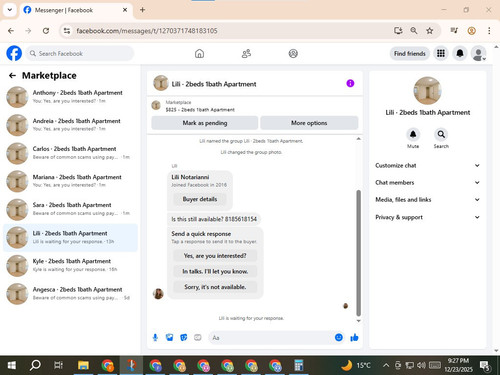Screen dimensions: 500x375
Task: Open the profile circle icon in top navigation
Action: [293, 53]
